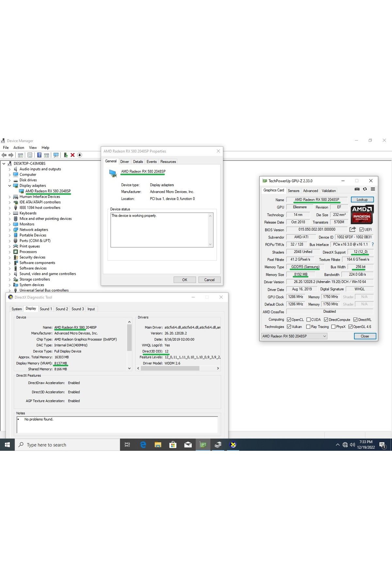
Task: Open the Windows Start menu
Action: tap(7, 445)
